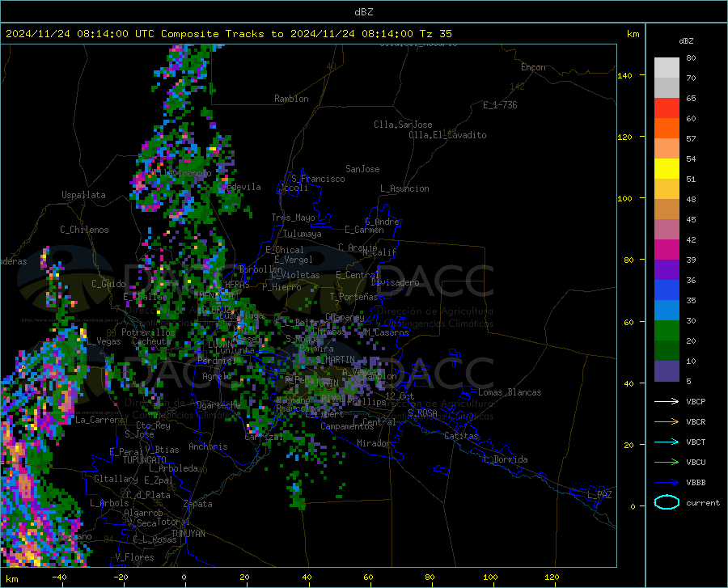Click the 'Uspallata' map label
The width and height of the screenshot is (728, 588).
click(x=83, y=195)
